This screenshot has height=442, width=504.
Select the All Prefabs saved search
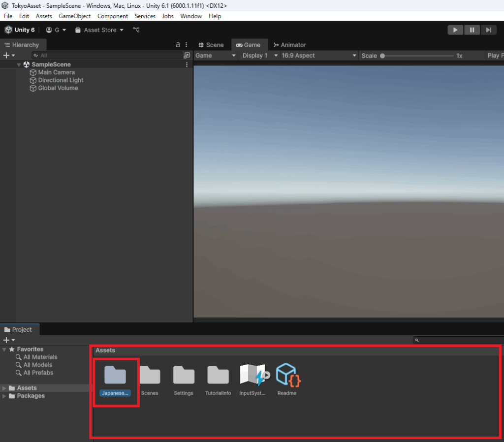click(x=35, y=373)
